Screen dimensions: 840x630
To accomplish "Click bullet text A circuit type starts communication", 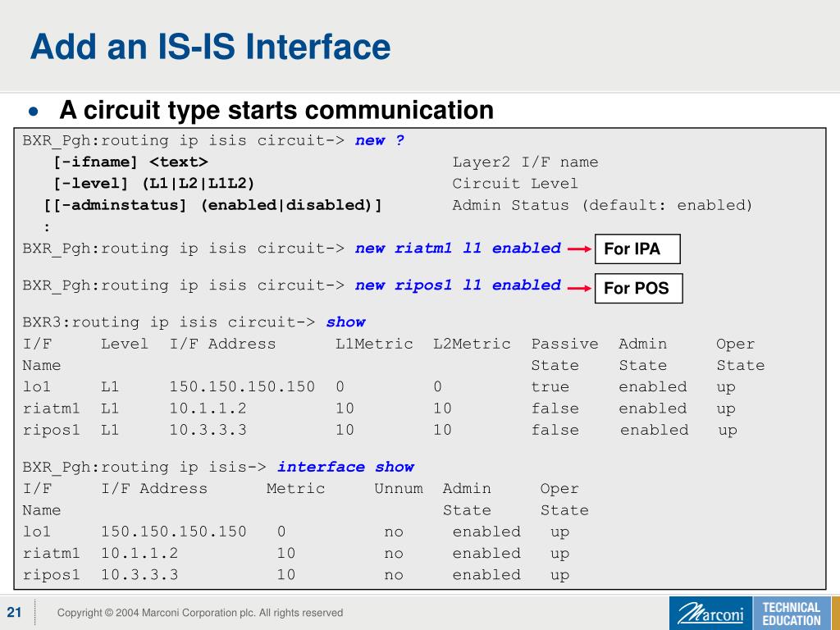I will pos(276,111).
